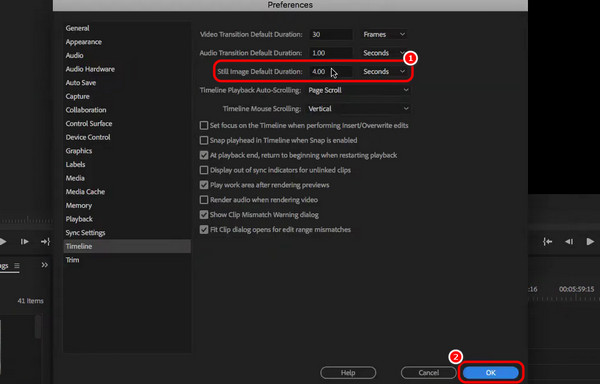Viewport: 600px width, 384px height.
Task: Click Go to In icon in Program monitor
Action: point(548,242)
